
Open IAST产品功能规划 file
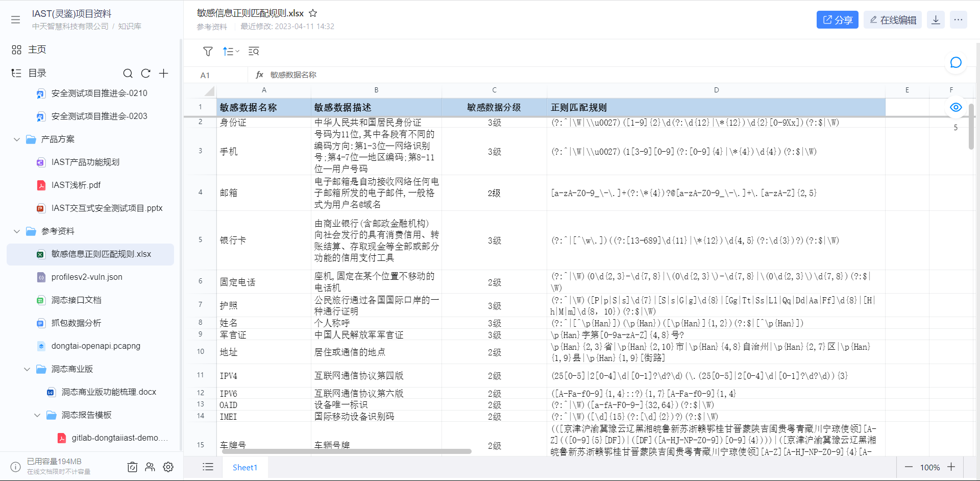pyautogui.click(x=85, y=162)
